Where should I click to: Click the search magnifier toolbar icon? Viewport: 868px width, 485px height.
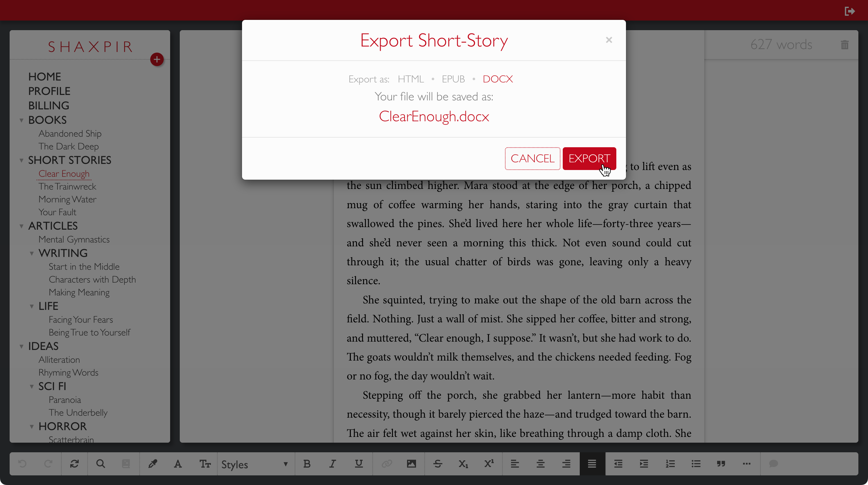click(x=100, y=464)
